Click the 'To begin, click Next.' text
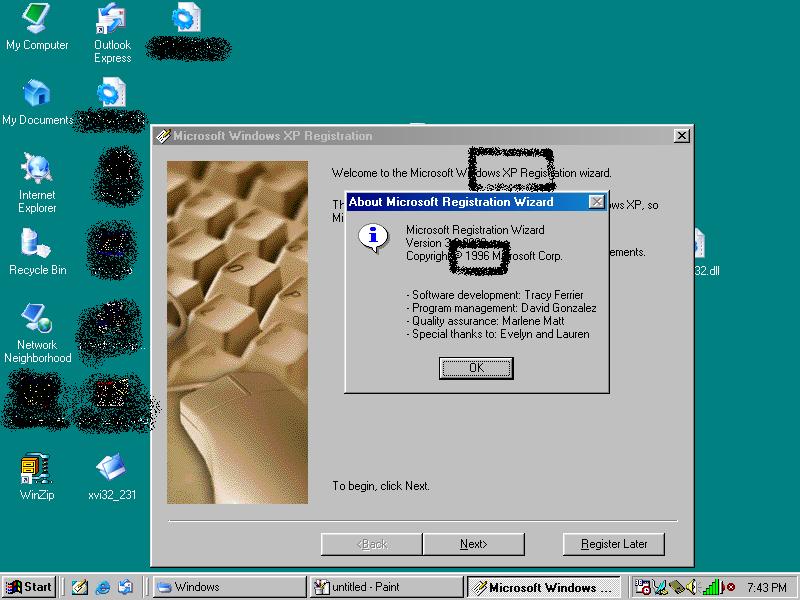800x600 pixels. point(381,486)
